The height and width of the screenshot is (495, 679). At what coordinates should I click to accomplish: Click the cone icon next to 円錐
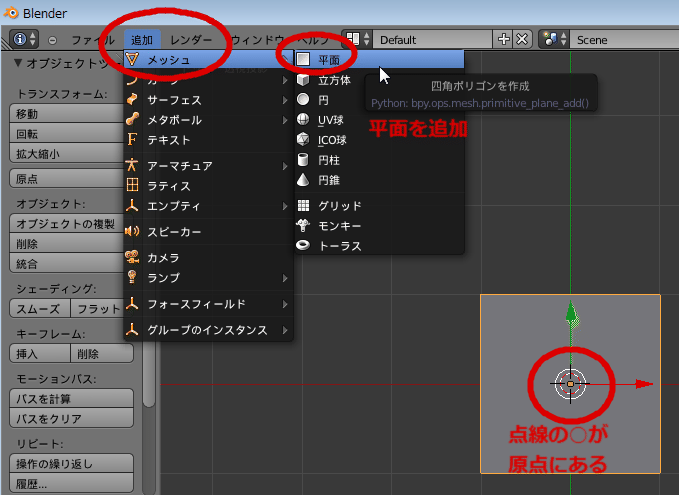coord(303,180)
